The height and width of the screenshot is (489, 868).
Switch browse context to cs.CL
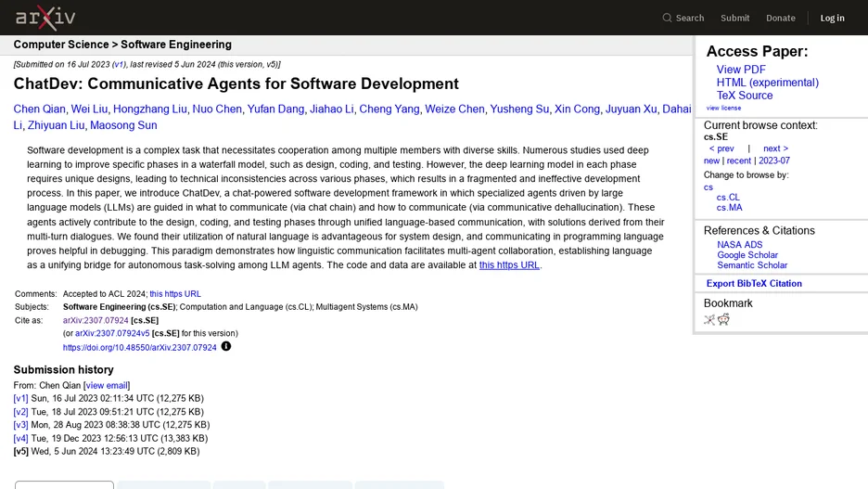tap(728, 197)
